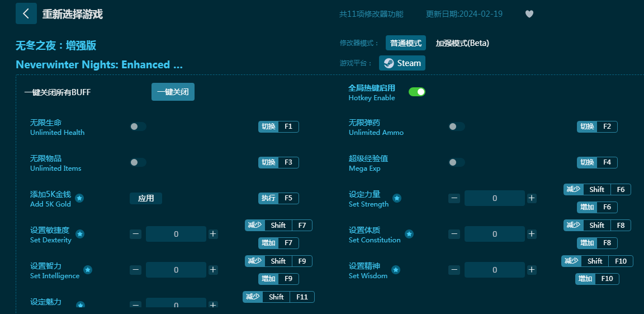644x314 pixels.
Task: Select 加强模式(Beta) trainer mode tab
Action: 462,43
